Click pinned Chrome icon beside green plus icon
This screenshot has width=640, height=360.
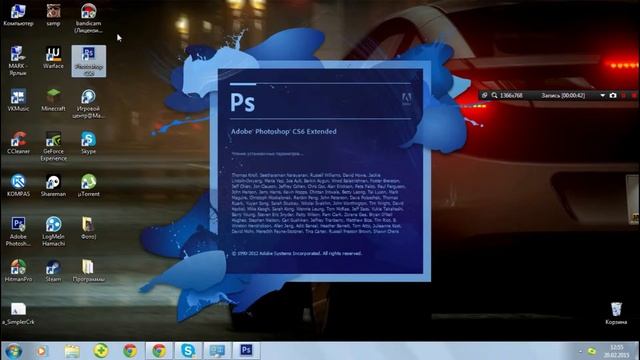[130, 351]
